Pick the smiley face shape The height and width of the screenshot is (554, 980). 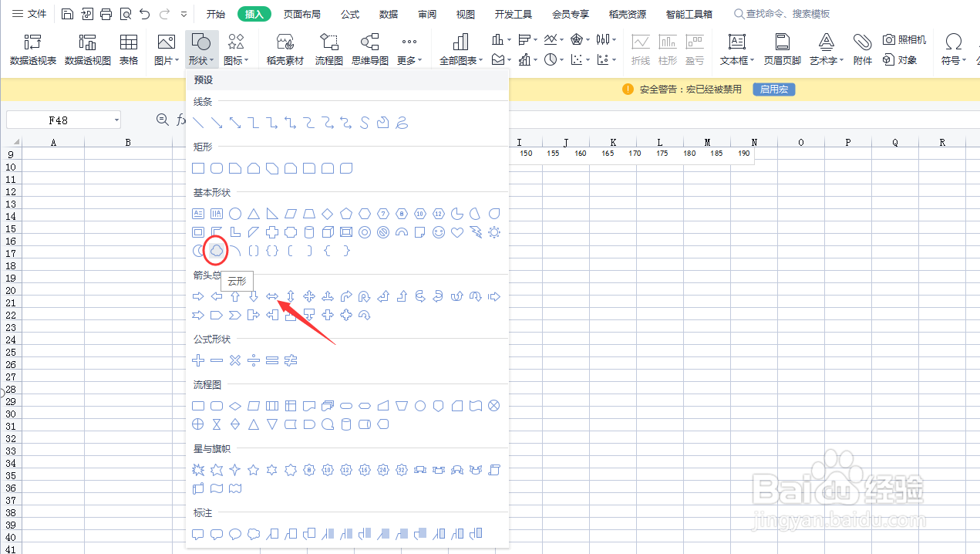point(438,231)
